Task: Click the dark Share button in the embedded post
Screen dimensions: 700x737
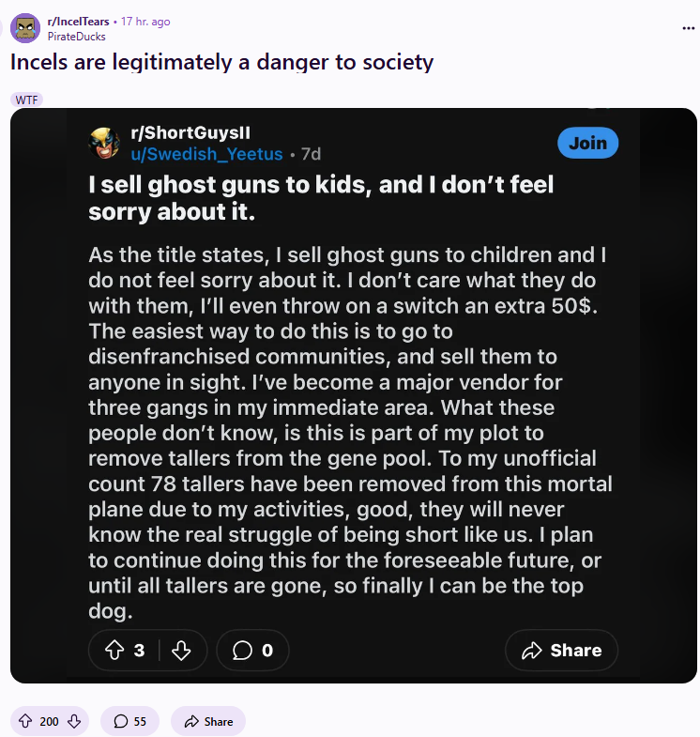Action: tap(561, 650)
